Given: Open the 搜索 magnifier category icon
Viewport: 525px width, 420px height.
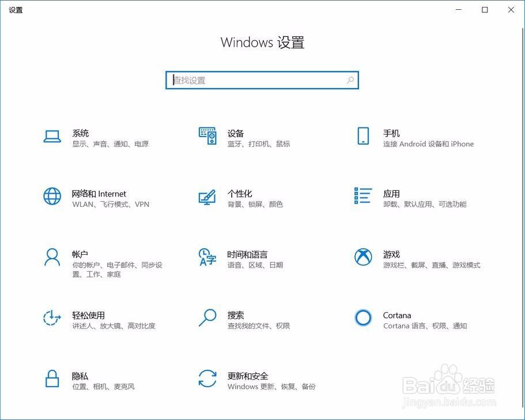Looking at the screenshot, I should 207,317.
